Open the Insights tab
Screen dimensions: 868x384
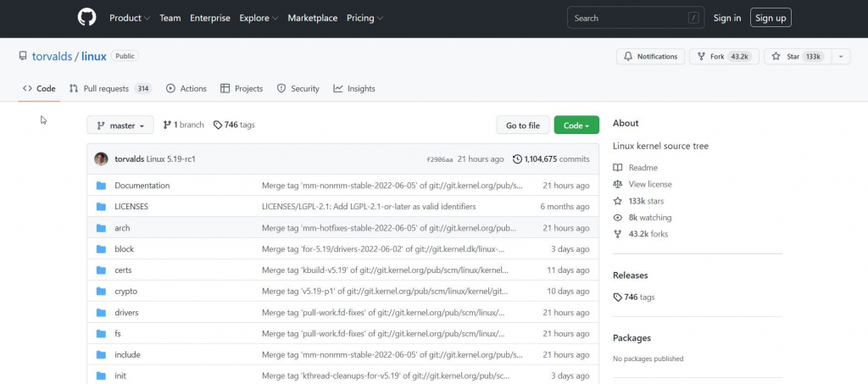pos(354,88)
